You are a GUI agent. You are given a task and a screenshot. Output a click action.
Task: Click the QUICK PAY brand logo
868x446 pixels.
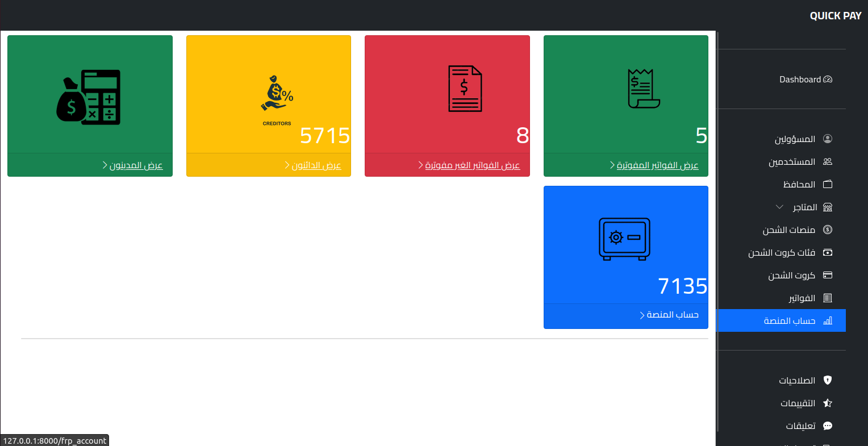835,16
